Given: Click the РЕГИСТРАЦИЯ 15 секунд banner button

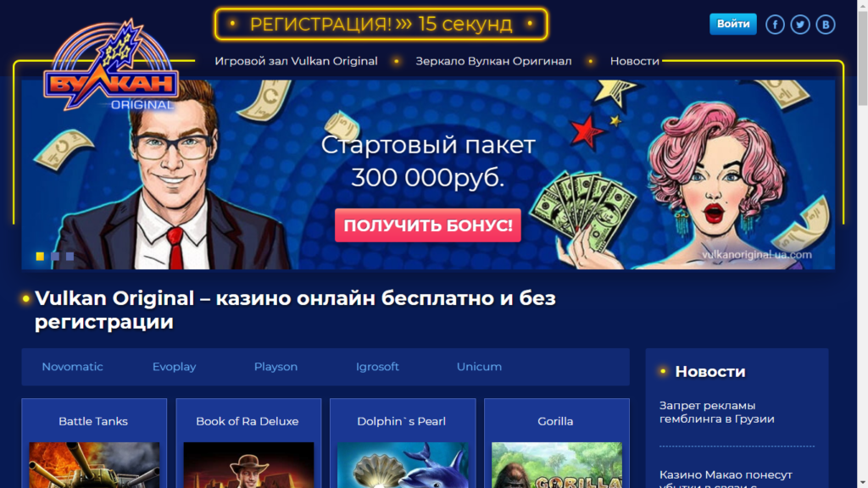Looking at the screenshot, I should pos(381,24).
